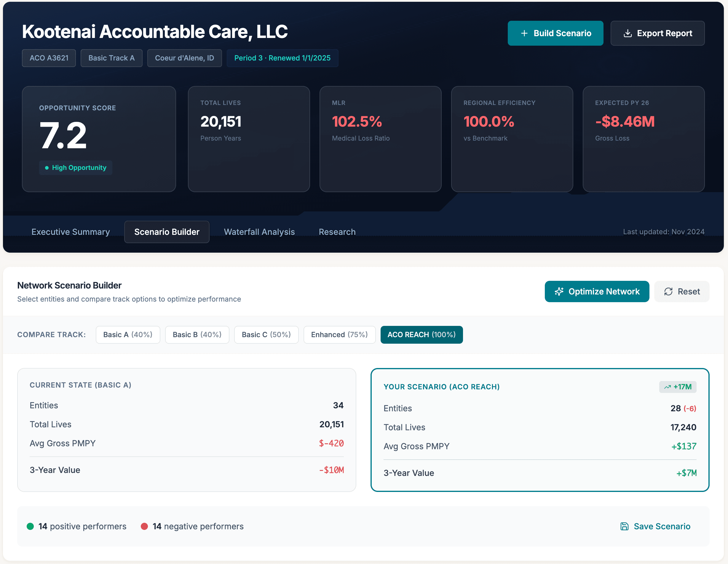Click the green dot beside positive performers
This screenshot has width=728, height=564.
[x=30, y=526]
